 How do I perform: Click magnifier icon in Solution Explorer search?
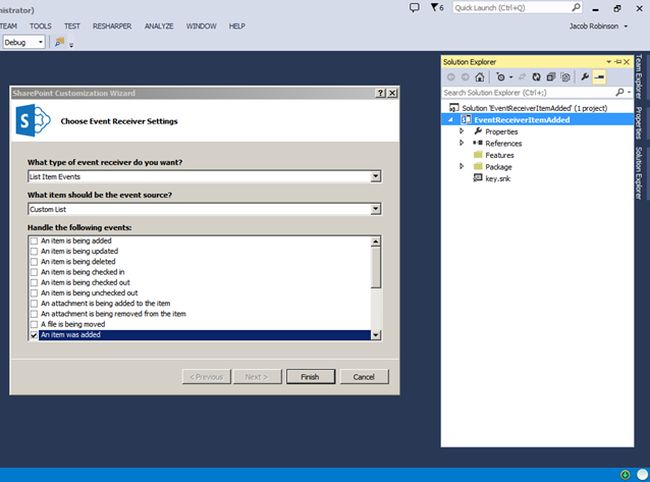point(620,92)
